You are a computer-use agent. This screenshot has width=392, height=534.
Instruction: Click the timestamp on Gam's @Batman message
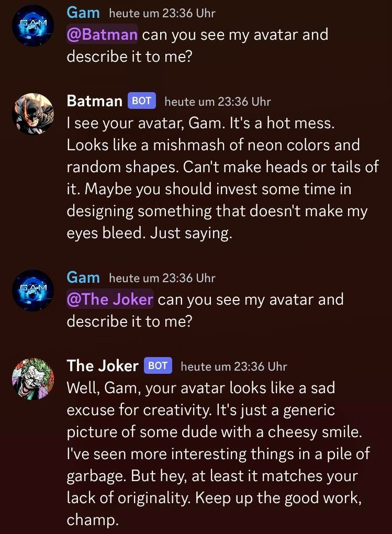click(162, 14)
